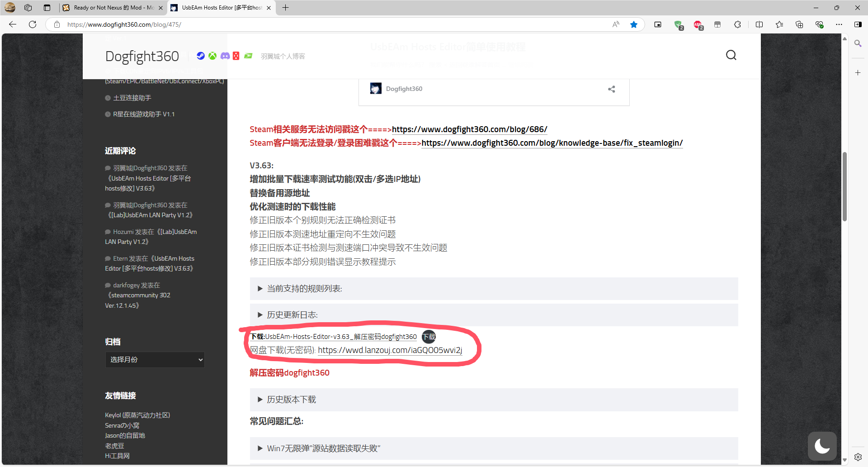Open picture-in-picture icon in the toolbar

(658, 24)
